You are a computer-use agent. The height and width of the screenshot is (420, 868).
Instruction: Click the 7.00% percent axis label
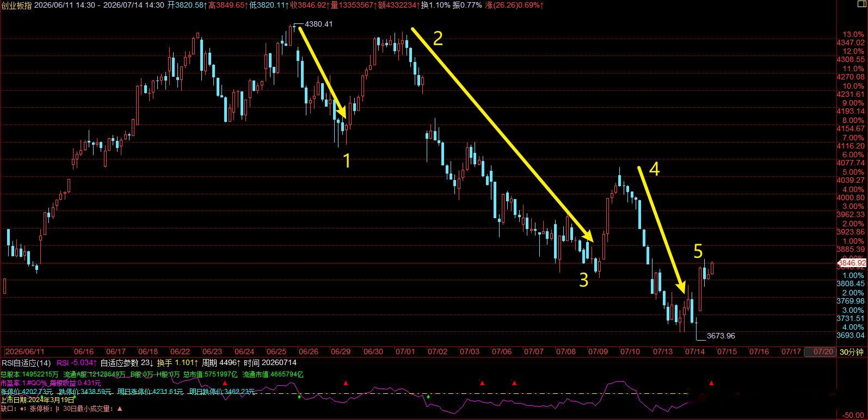pos(853,138)
